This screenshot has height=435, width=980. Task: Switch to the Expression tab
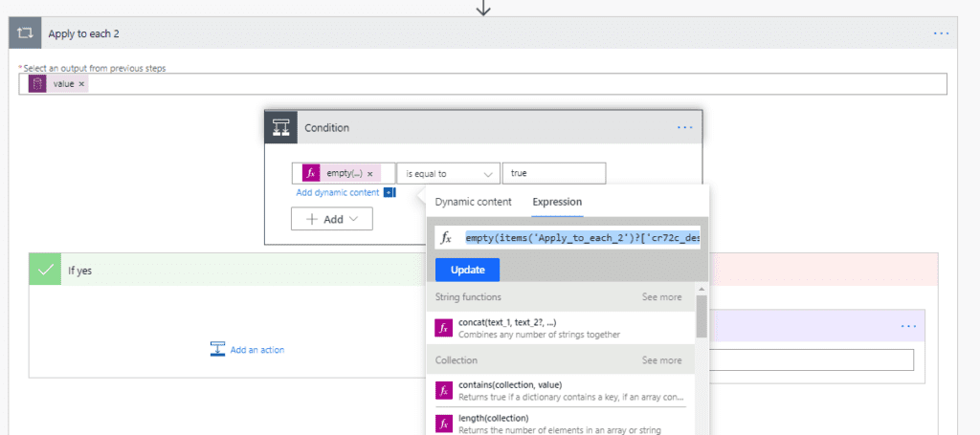(557, 203)
